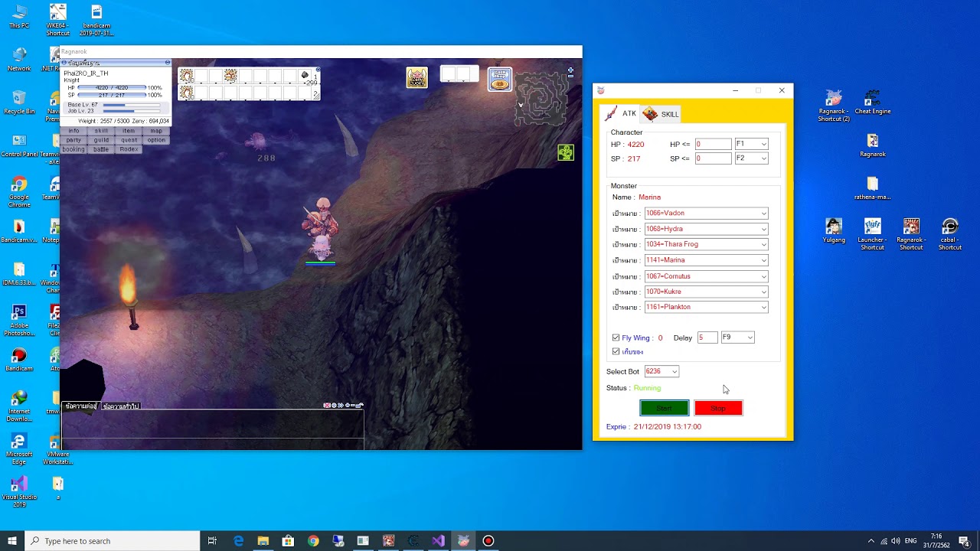
Task: Open the skill menu in Ragnarok
Action: pyautogui.click(x=101, y=131)
